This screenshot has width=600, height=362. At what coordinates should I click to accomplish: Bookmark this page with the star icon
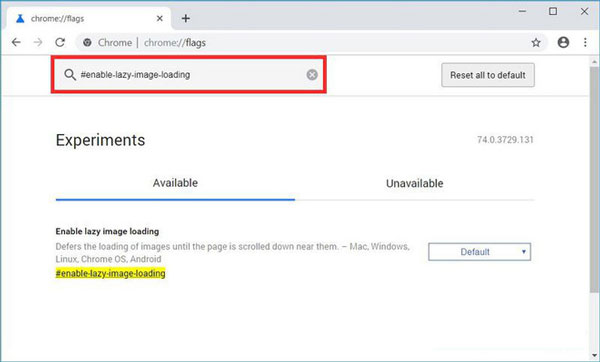tap(536, 42)
